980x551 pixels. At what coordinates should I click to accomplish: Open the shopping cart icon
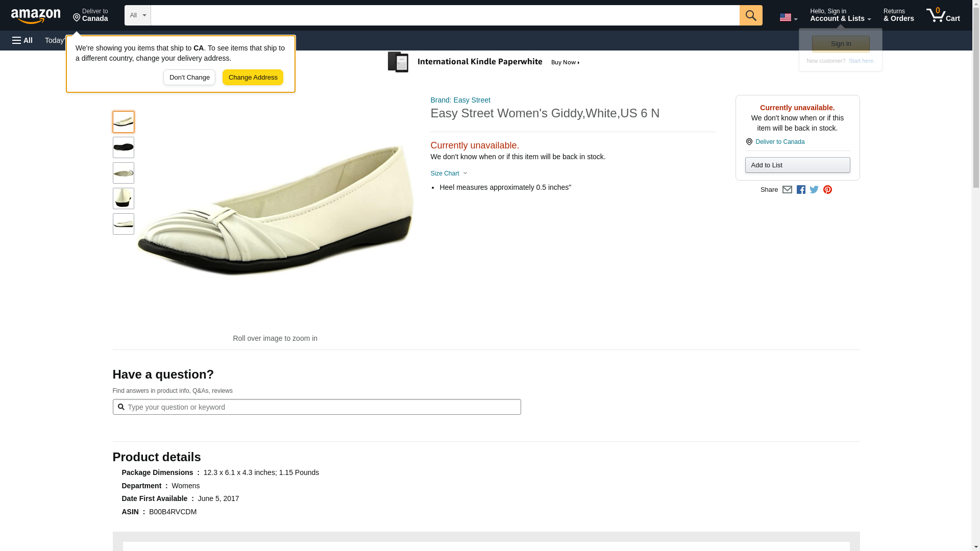click(943, 15)
